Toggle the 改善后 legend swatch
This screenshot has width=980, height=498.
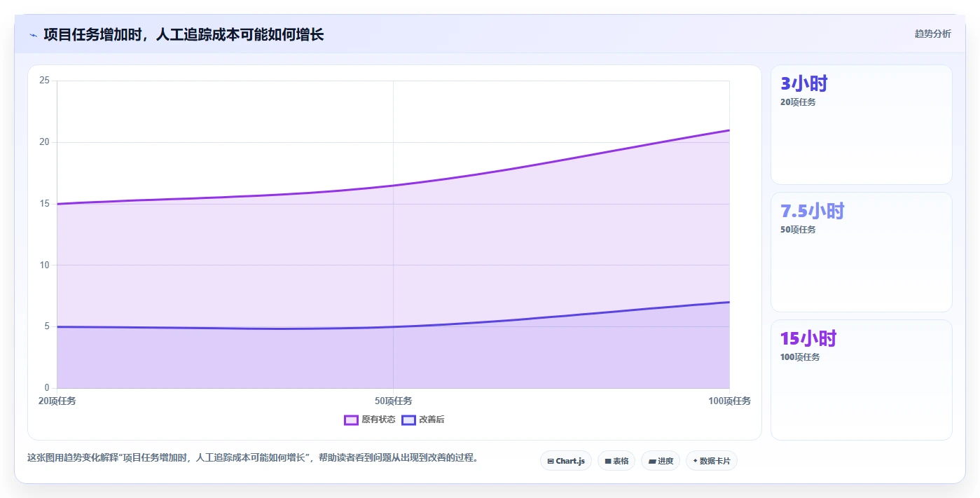pyautogui.click(x=408, y=420)
